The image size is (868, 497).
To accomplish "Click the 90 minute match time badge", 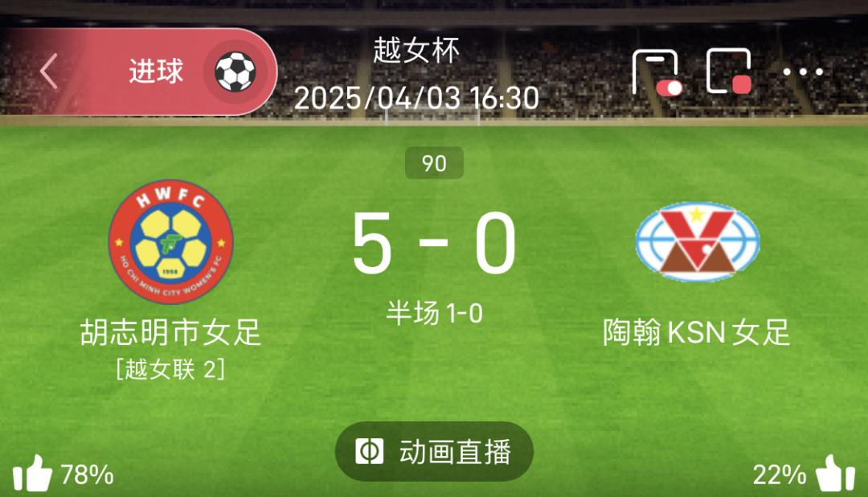I will pyautogui.click(x=434, y=163).
